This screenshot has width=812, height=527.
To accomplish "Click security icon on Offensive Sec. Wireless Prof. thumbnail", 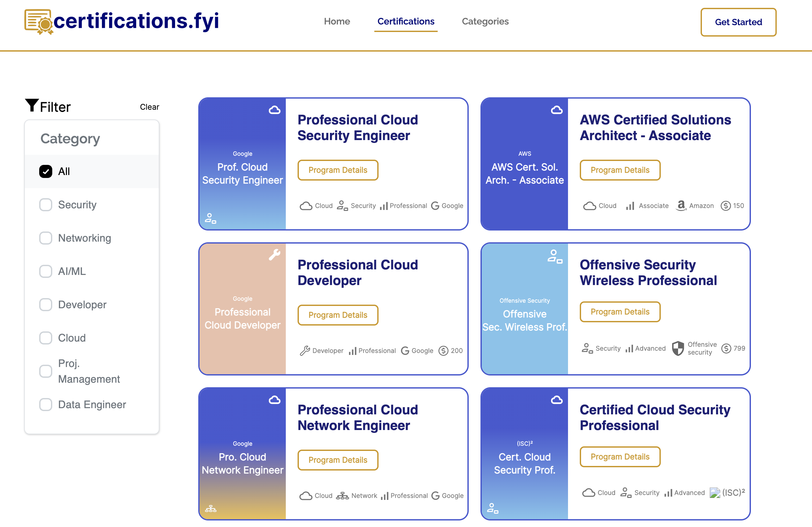I will [x=555, y=257].
